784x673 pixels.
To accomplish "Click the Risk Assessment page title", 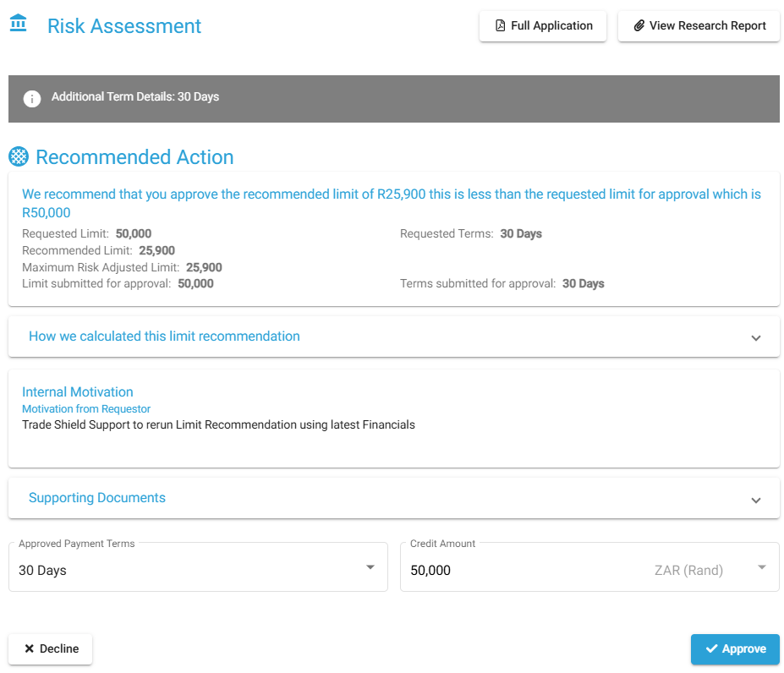I will point(124,26).
